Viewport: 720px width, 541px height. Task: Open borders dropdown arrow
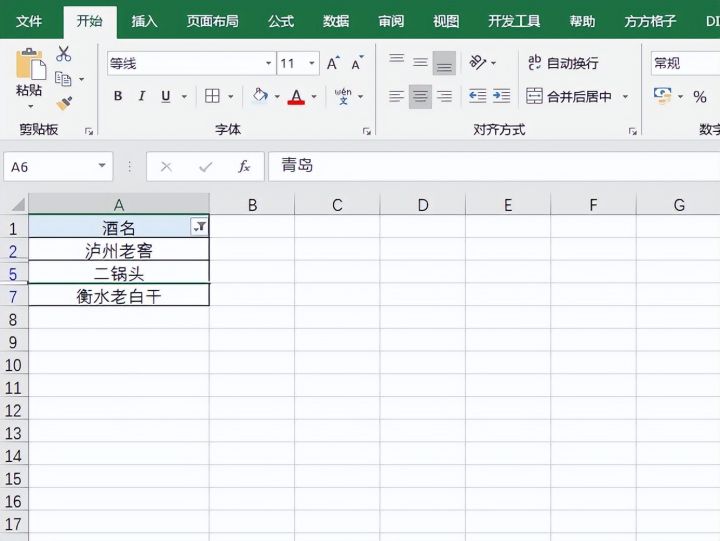pos(231,96)
